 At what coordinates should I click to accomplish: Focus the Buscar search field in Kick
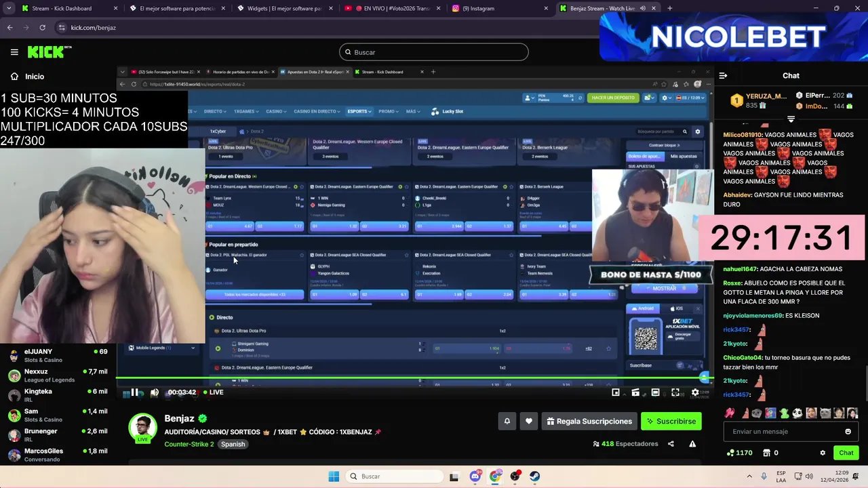[x=433, y=52]
